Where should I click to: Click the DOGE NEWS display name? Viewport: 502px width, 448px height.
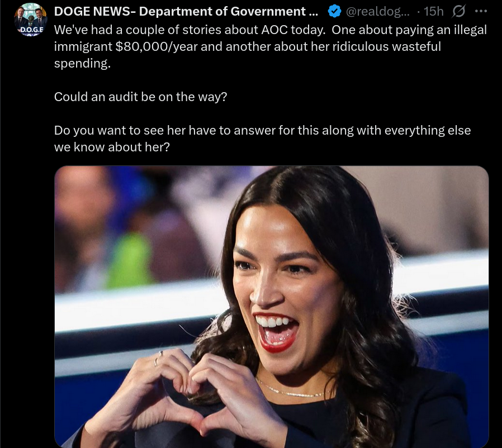coord(186,12)
